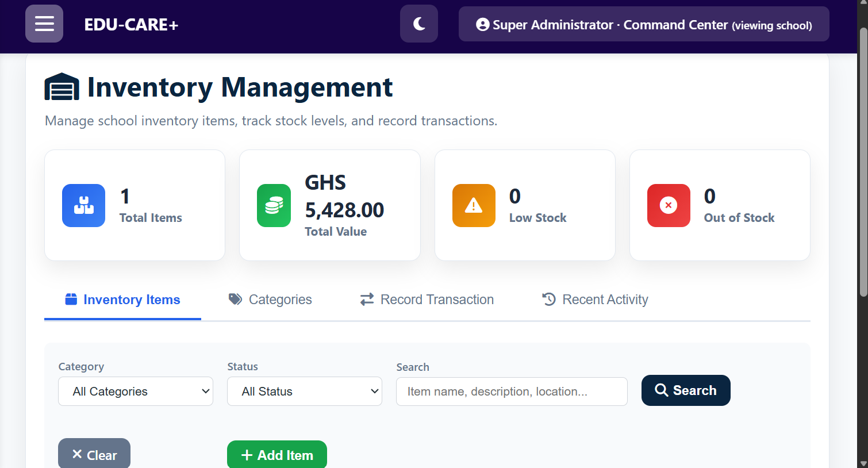Click the red Out of Stock icon
This screenshot has height=468, width=868.
click(x=669, y=205)
